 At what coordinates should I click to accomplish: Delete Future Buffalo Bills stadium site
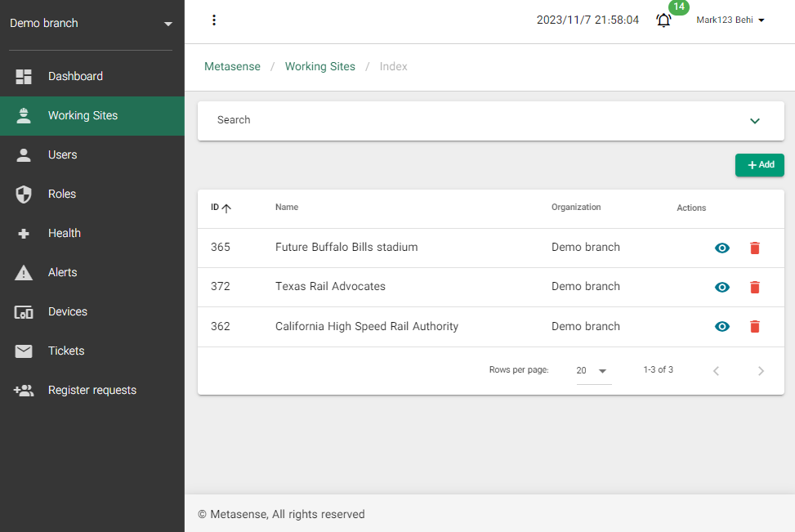754,248
